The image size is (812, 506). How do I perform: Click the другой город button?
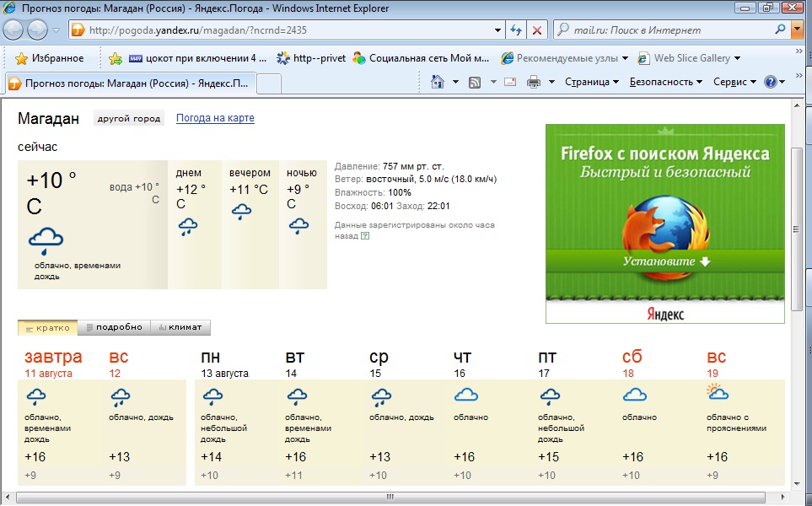coord(129,119)
